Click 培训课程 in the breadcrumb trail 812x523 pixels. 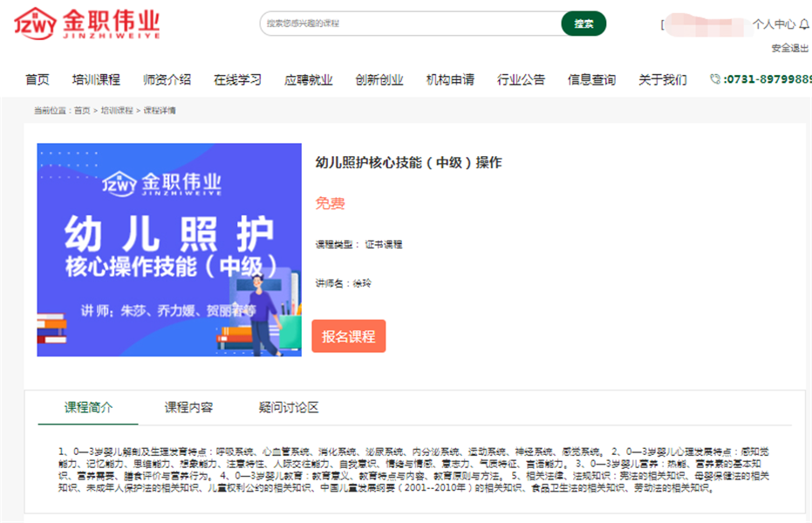coord(117,111)
